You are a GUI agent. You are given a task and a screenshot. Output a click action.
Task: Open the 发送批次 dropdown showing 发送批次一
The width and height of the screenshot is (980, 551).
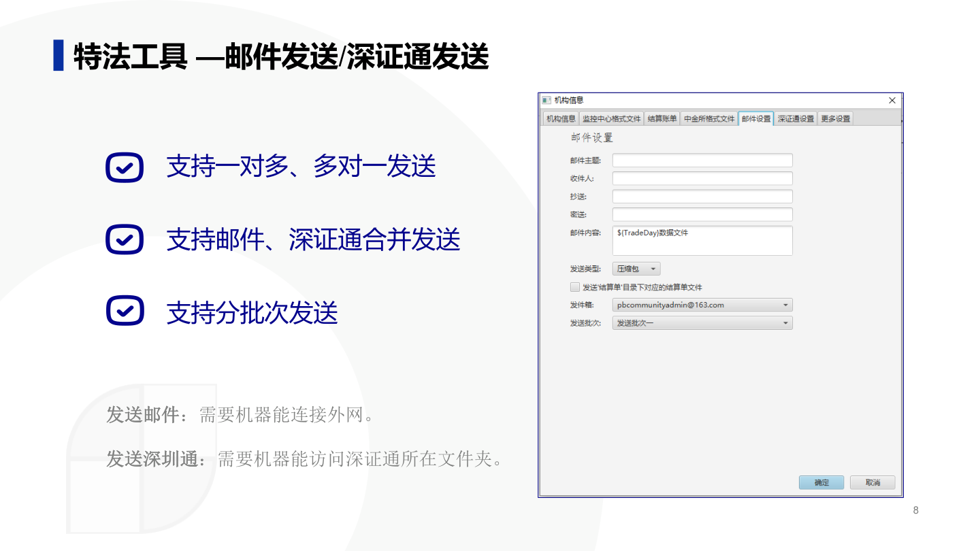tap(702, 323)
